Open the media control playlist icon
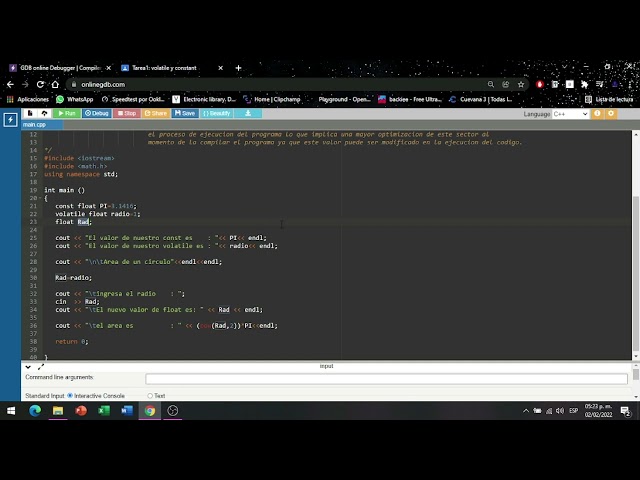The height and width of the screenshot is (480, 640). point(600,84)
